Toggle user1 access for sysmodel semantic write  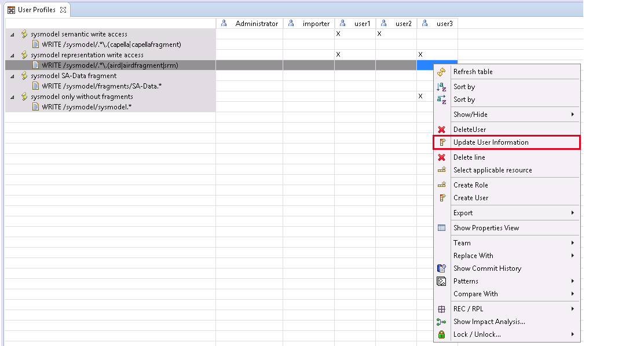pyautogui.click(x=338, y=34)
